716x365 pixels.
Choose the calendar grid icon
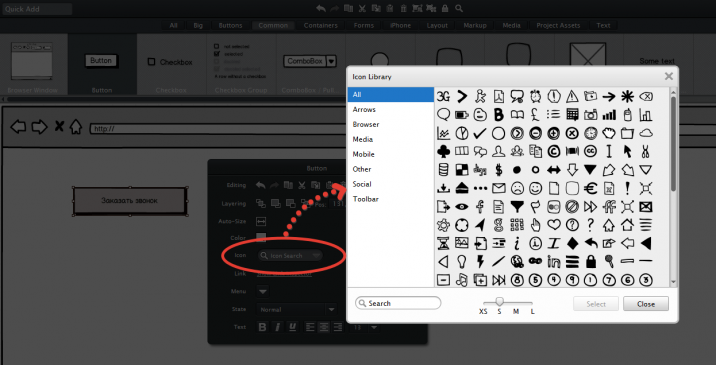pos(572,115)
